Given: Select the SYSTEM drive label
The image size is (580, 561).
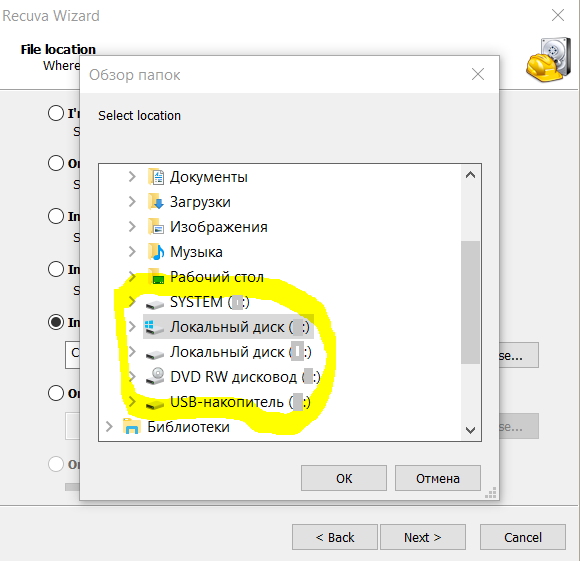Looking at the screenshot, I should pyautogui.click(x=210, y=302).
